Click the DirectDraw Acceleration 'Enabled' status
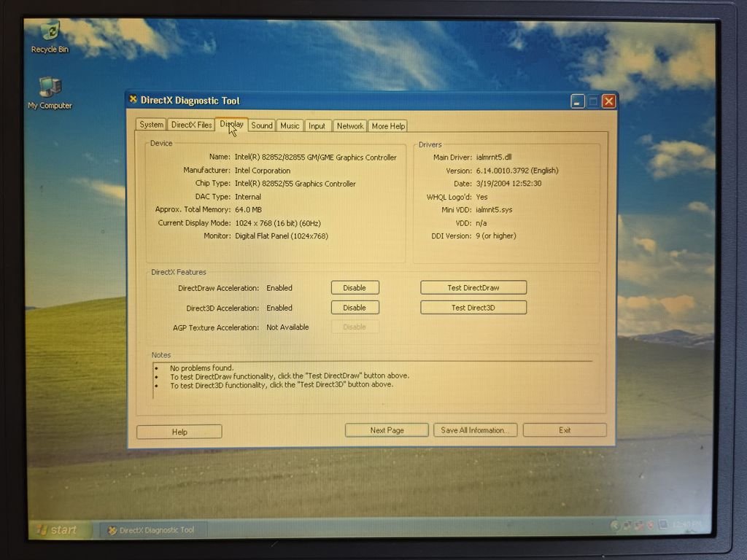Screen dimensions: 747x560 [x=279, y=288]
